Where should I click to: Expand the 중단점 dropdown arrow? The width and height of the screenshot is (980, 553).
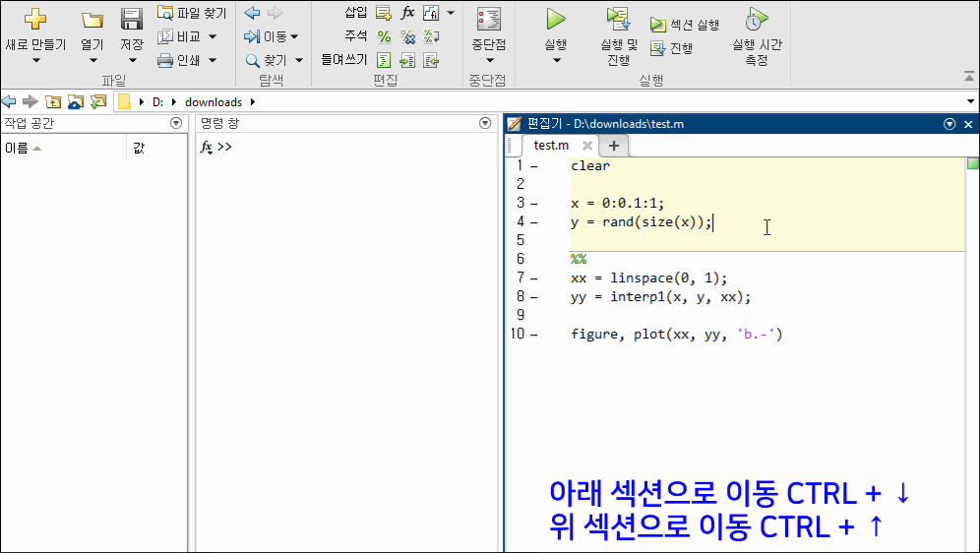pos(489,60)
